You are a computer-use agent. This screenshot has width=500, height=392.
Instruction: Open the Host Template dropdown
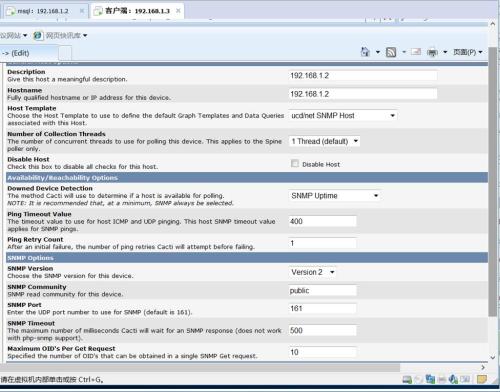pyautogui.click(x=343, y=115)
